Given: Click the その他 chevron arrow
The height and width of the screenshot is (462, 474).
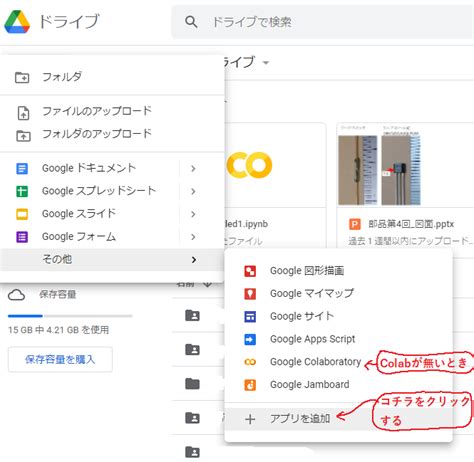Looking at the screenshot, I should coord(194,260).
